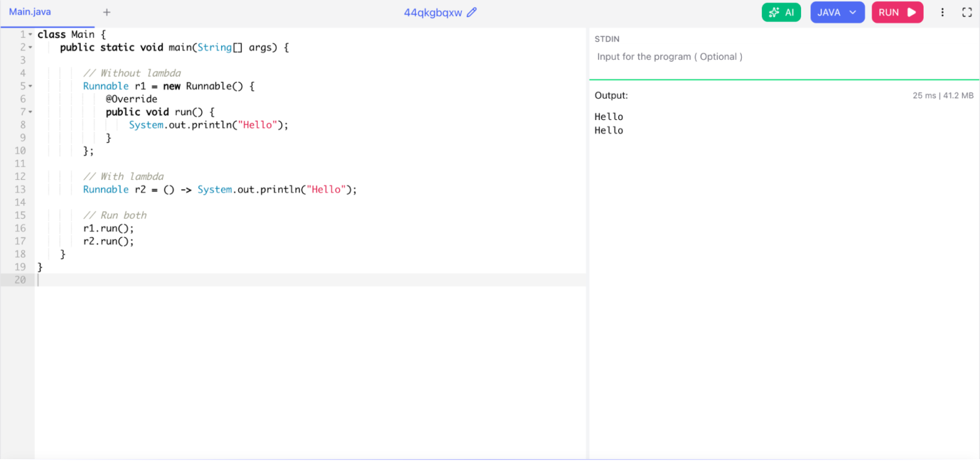Screen dimensions: 980x464
Task: Click the r2.run(); statement
Action: pos(108,241)
